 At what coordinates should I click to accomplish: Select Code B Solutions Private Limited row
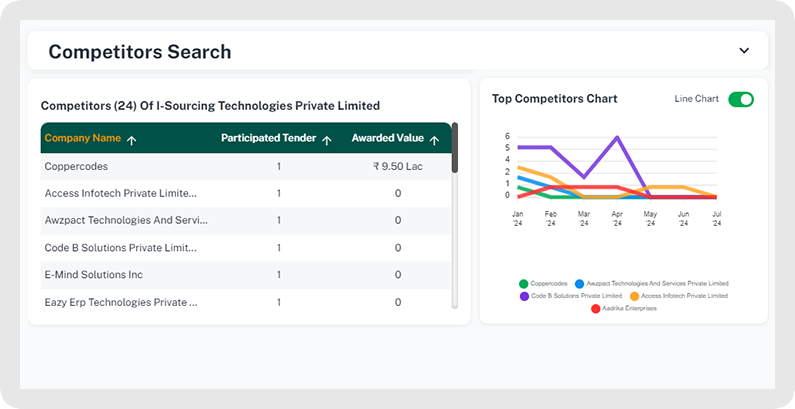click(x=120, y=247)
